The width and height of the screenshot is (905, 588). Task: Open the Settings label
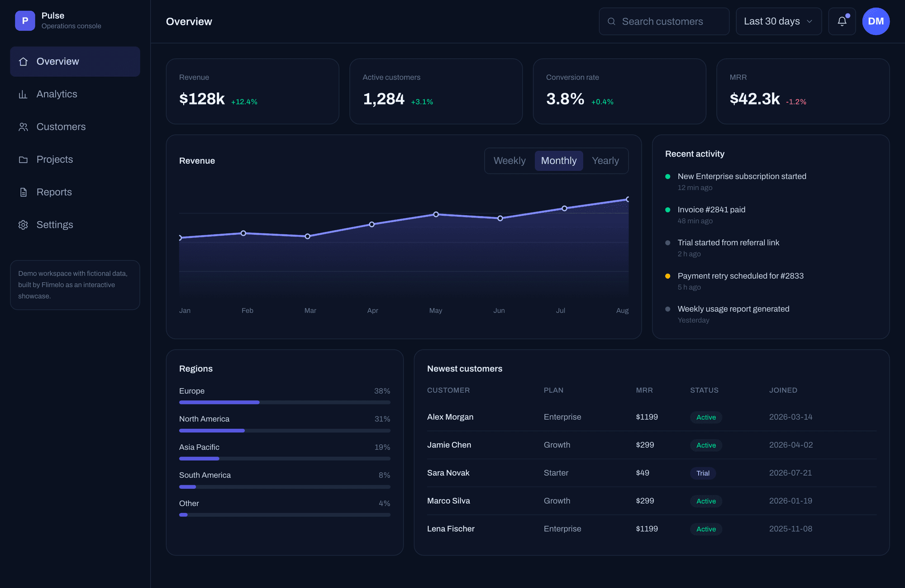[55, 224]
